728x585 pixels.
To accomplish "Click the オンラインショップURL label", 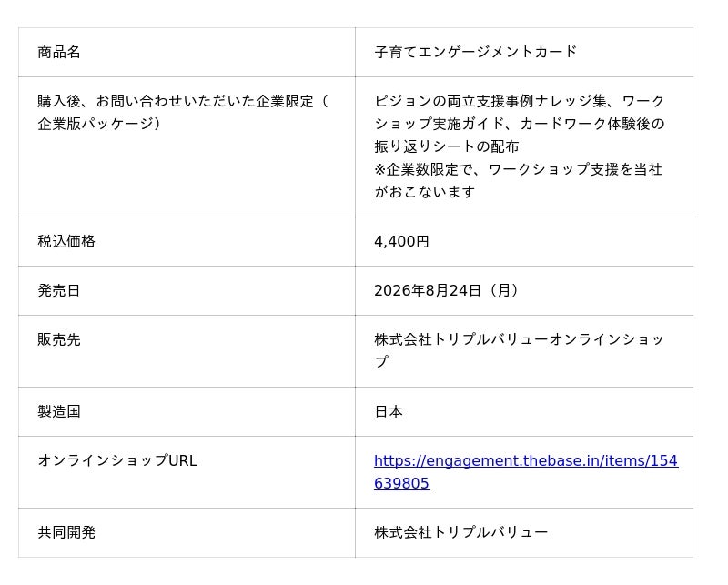I will pyautogui.click(x=117, y=460).
